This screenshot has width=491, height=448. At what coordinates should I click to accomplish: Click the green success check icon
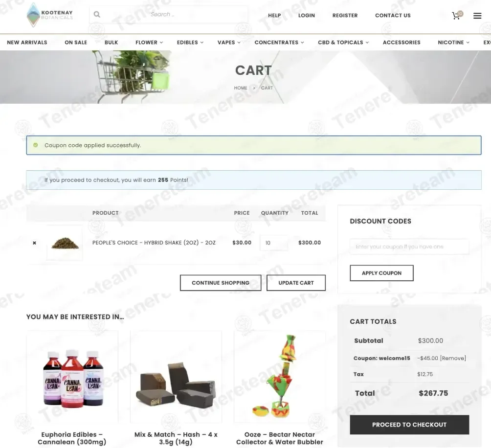pyautogui.click(x=36, y=145)
